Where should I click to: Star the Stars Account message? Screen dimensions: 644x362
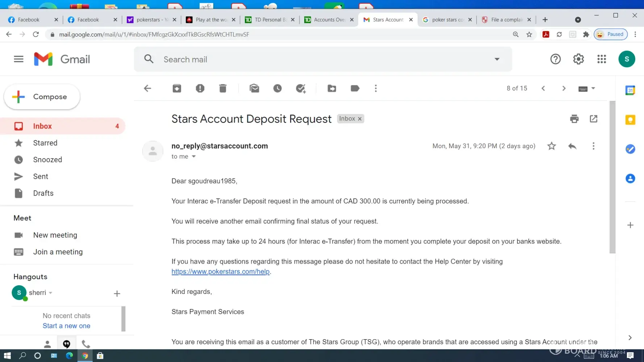(x=552, y=146)
